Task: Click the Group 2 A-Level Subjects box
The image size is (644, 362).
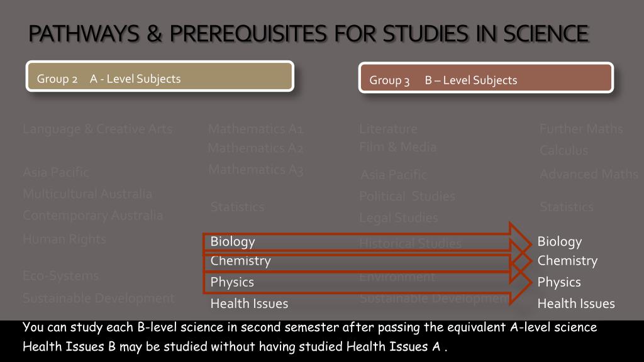Action: [x=160, y=76]
